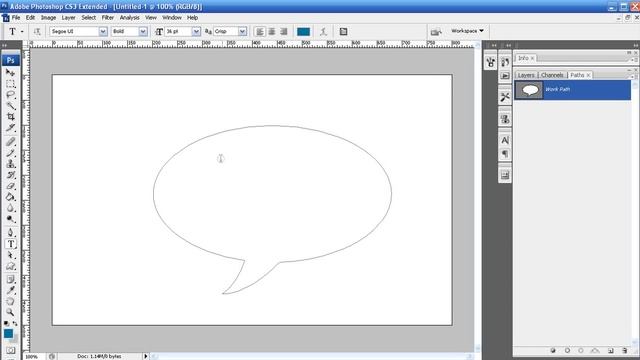
Task: Select the Magic Wand tool
Action: pos(11,106)
